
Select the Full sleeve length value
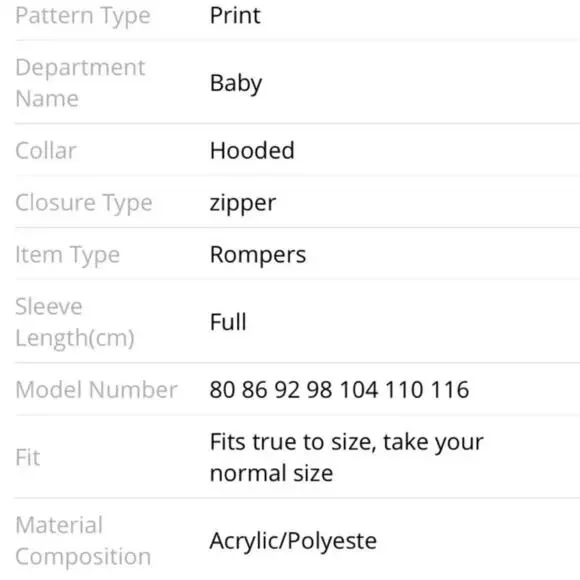[228, 322]
